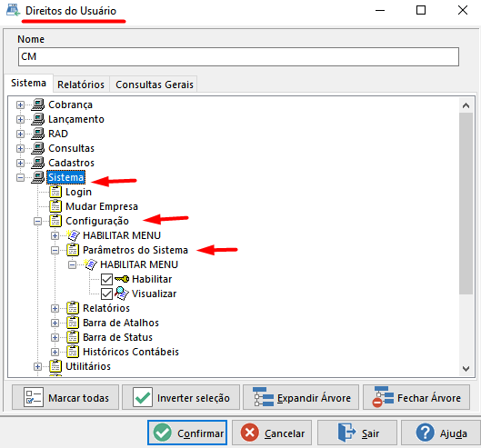
Task: Expand the Lançamento tree node
Action: pyautogui.click(x=20, y=119)
